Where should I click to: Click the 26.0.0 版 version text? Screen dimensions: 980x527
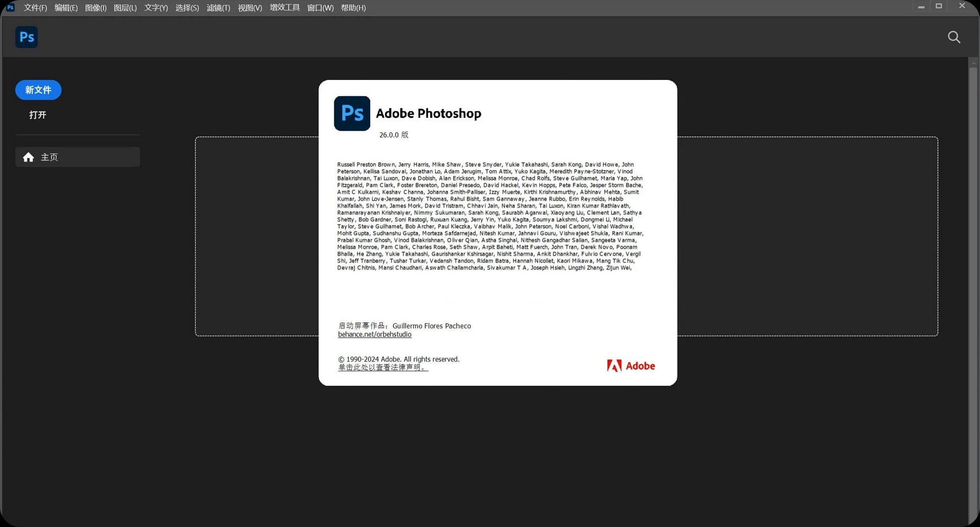[x=394, y=135]
